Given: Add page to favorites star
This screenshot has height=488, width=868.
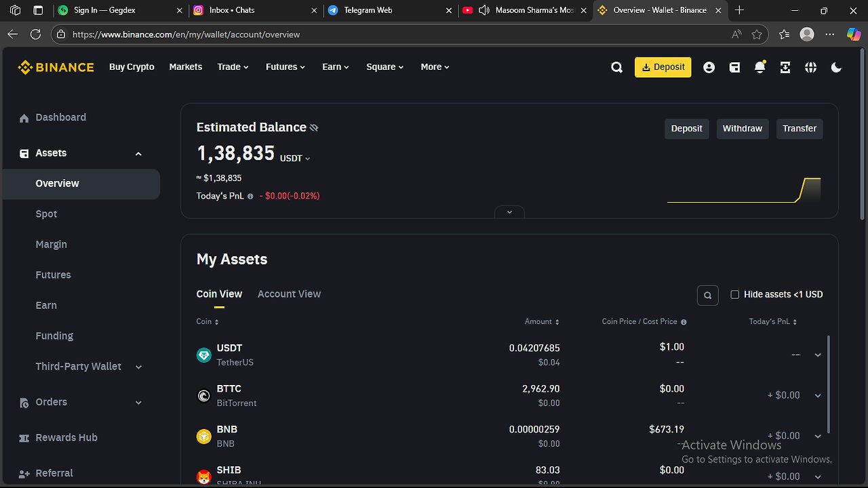Looking at the screenshot, I should tap(757, 34).
